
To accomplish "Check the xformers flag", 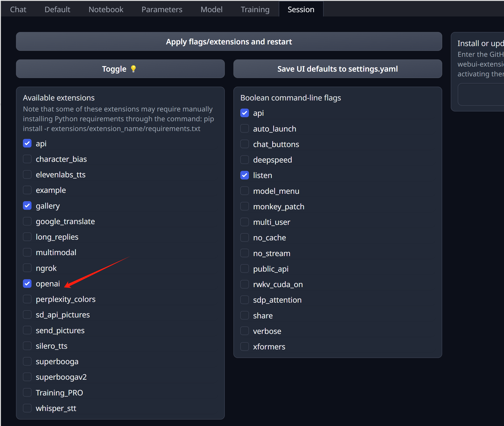I will tap(244, 347).
